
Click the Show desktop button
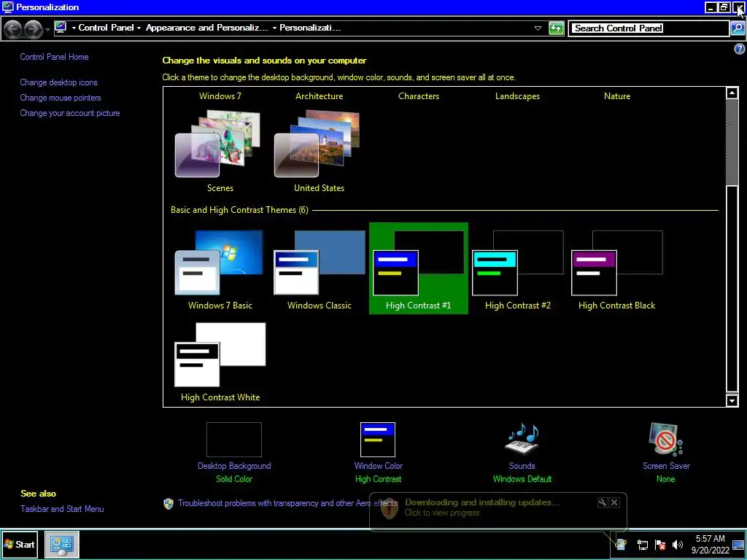(738, 544)
